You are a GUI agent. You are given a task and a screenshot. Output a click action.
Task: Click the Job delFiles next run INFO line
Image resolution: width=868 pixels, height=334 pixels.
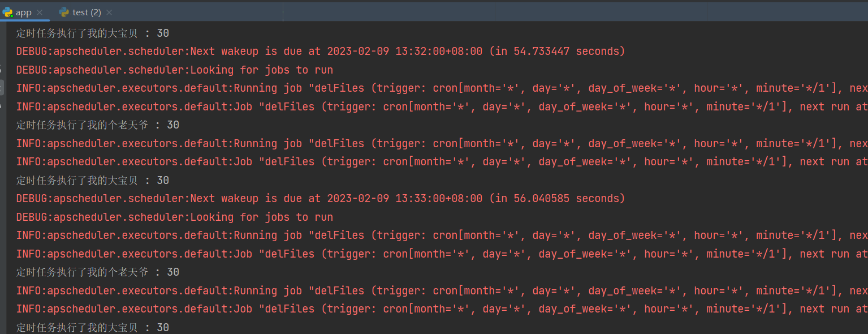point(283,106)
